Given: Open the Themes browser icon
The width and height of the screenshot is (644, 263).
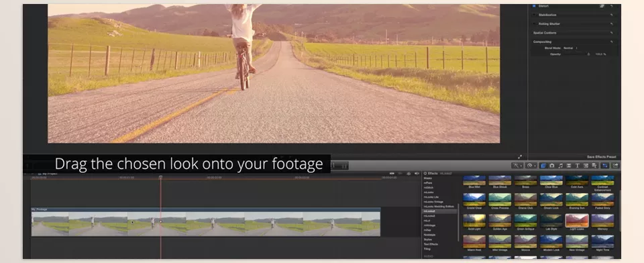Looking at the screenshot, I should (x=594, y=166).
